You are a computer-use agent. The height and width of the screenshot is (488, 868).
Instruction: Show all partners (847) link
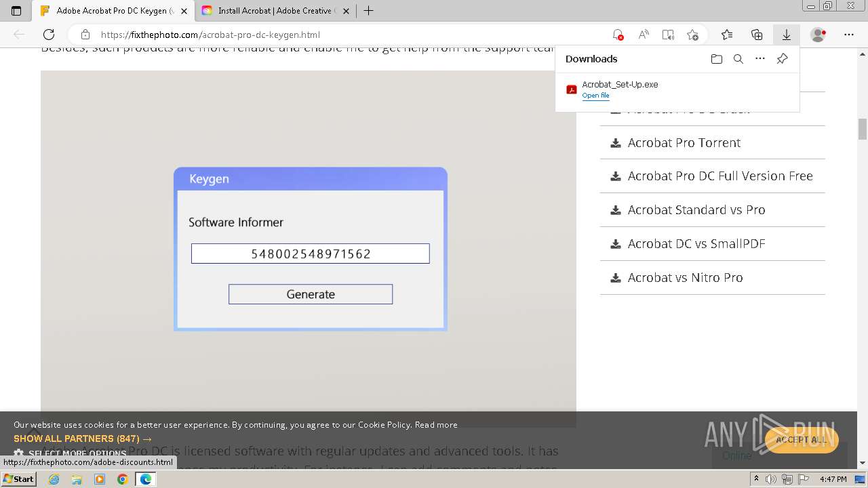coord(83,439)
